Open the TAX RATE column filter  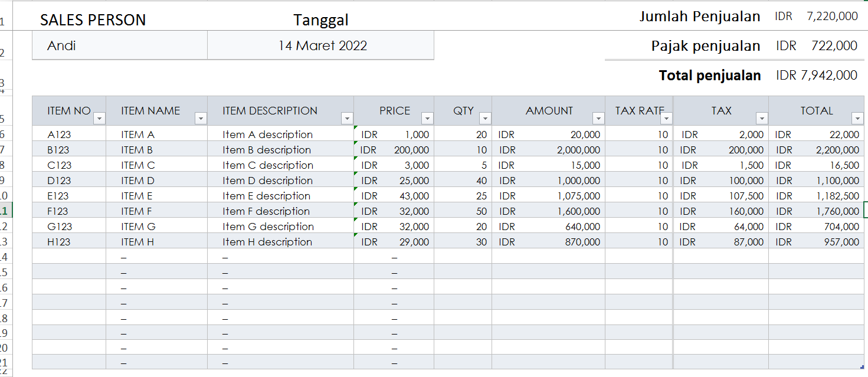(666, 118)
